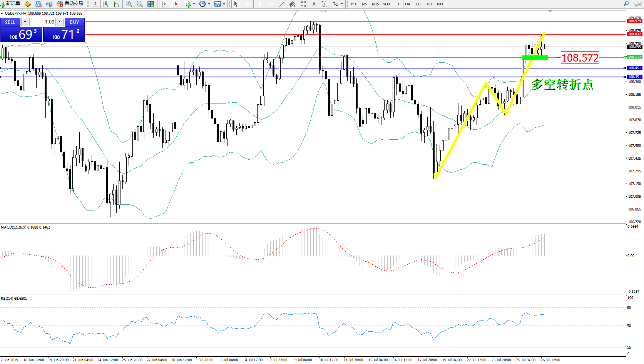Pick the Fibonacci retracement tool
Image resolution: width=644 pixels, height=364 pixels.
coord(303,4)
